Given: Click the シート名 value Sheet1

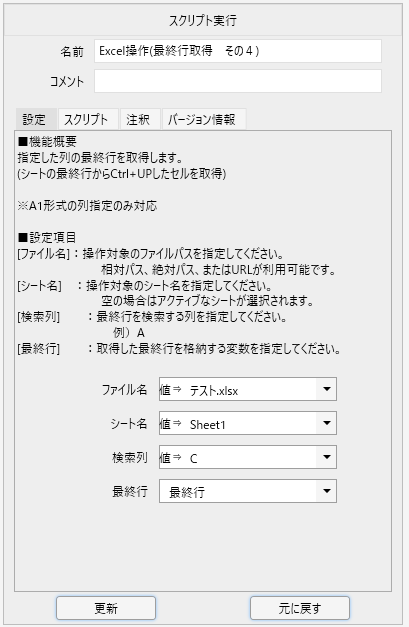Looking at the screenshot, I should click(207, 424).
